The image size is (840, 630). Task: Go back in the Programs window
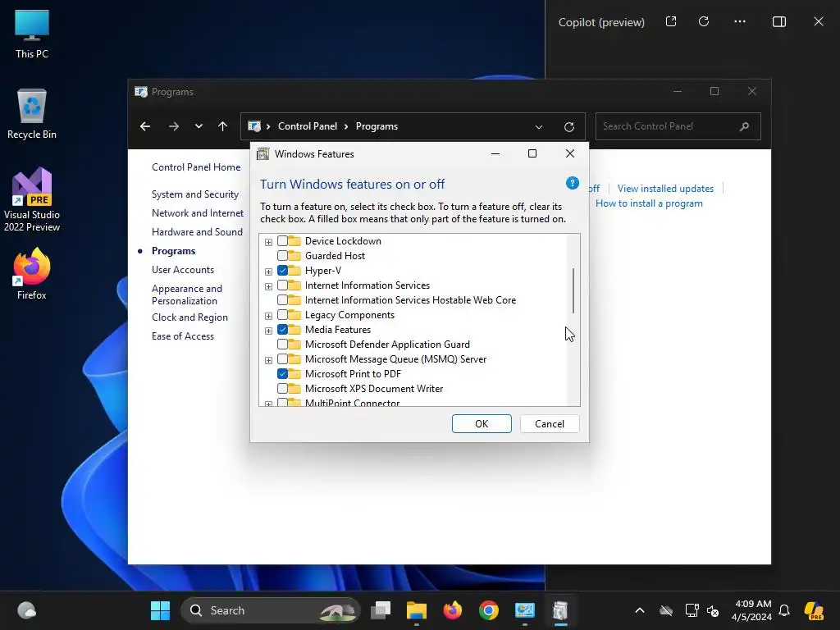coord(145,126)
